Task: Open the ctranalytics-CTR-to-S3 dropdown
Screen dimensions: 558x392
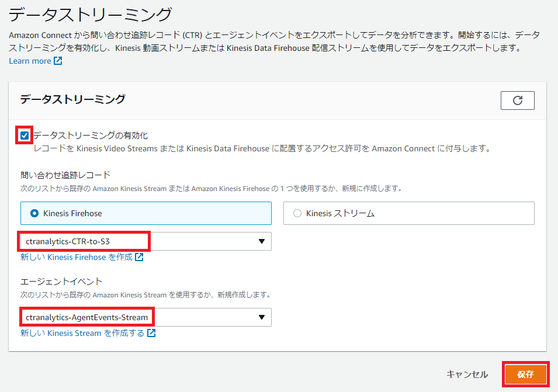Action: (146, 241)
